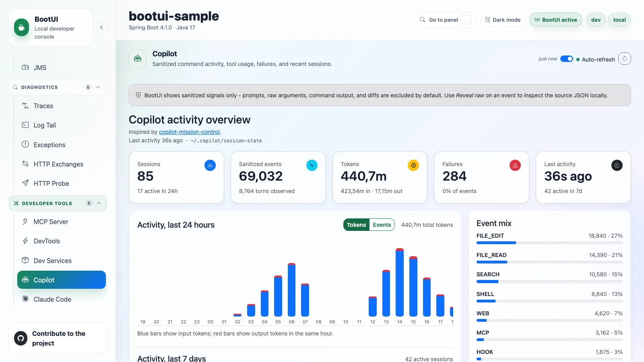Click the tools icon next to DEVELOPER TOOLS
The image size is (644, 362).
tap(16, 204)
